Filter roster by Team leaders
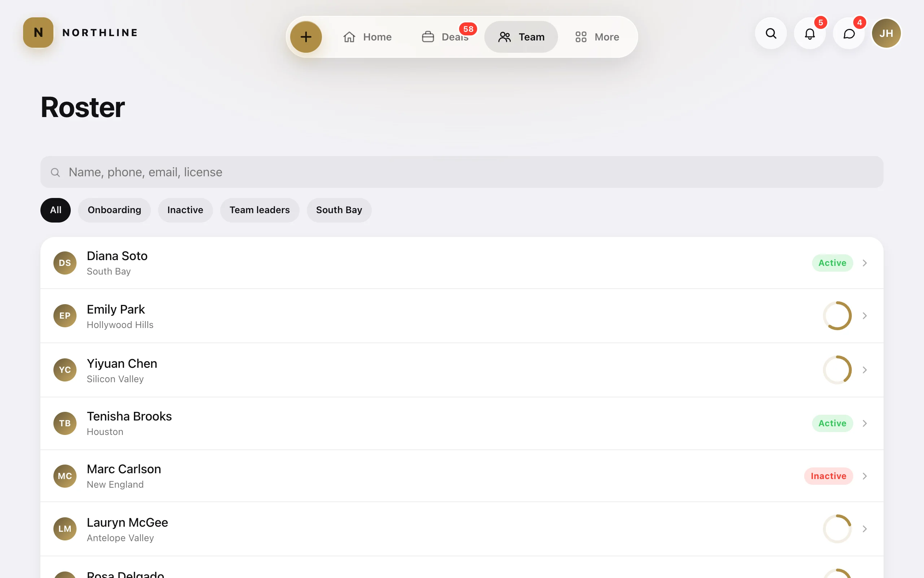 260,210
